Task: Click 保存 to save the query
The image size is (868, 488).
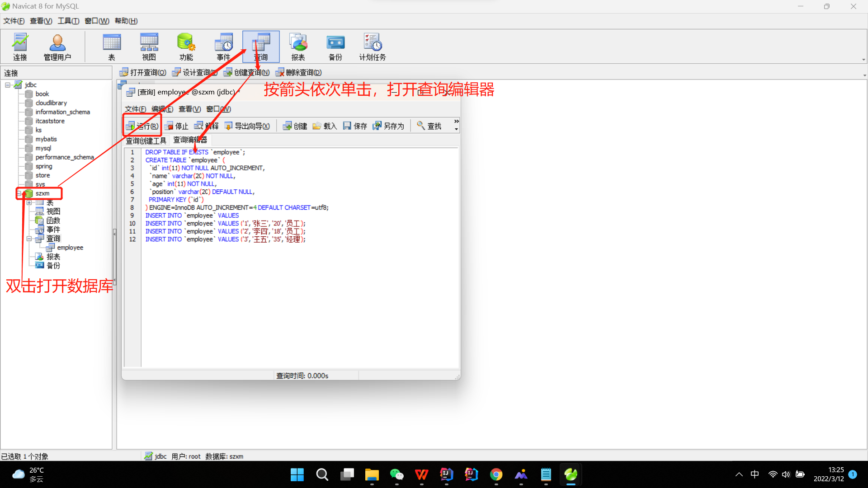Action: [355, 126]
